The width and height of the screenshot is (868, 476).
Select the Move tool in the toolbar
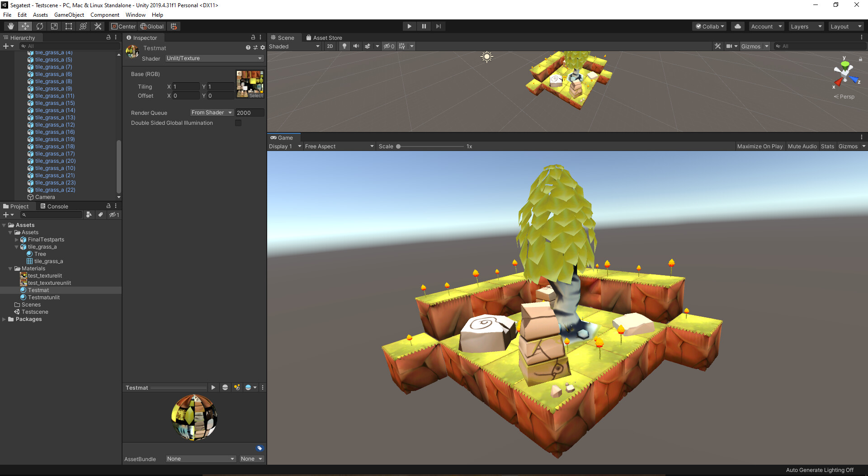click(25, 26)
